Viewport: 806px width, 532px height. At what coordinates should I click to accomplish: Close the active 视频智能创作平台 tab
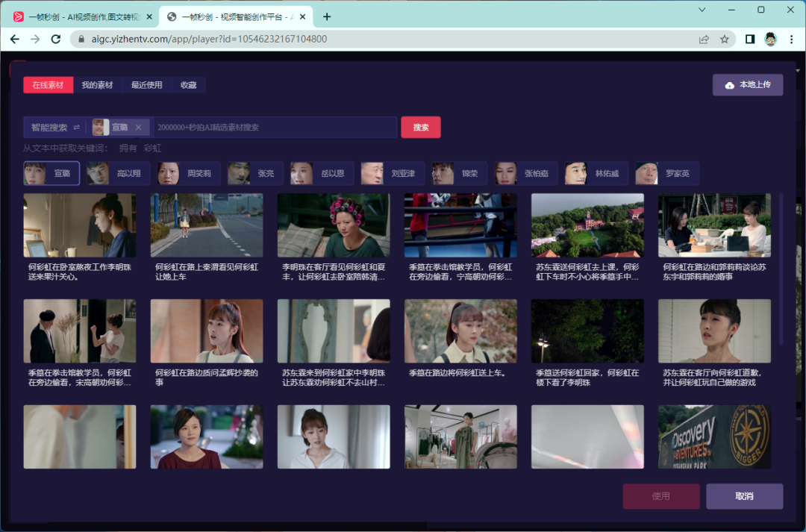click(302, 17)
